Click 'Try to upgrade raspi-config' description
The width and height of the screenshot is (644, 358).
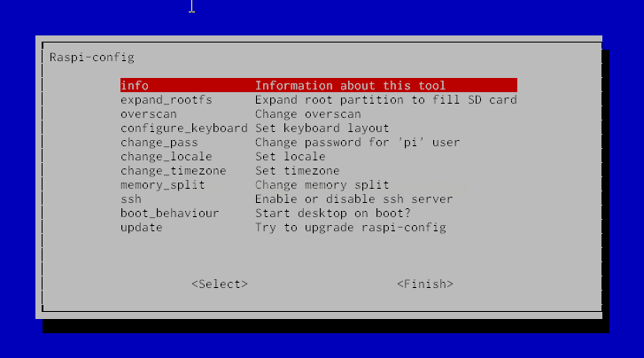click(x=350, y=228)
